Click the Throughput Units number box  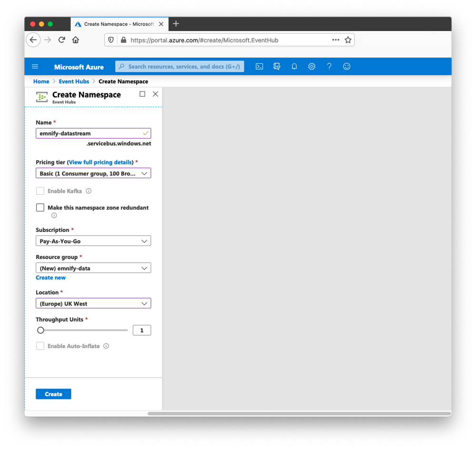click(x=142, y=330)
